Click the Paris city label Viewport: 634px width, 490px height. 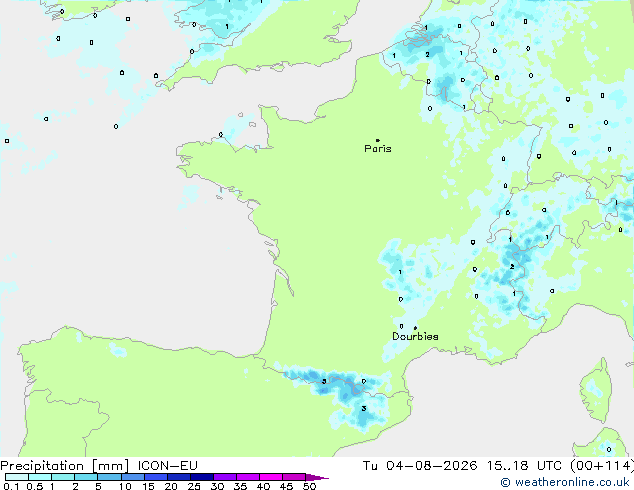[x=378, y=149]
